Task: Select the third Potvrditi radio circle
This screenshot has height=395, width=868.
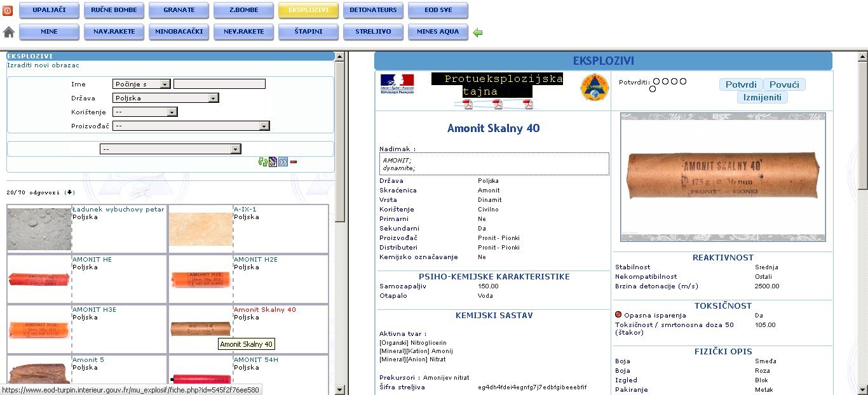Action: point(674,81)
